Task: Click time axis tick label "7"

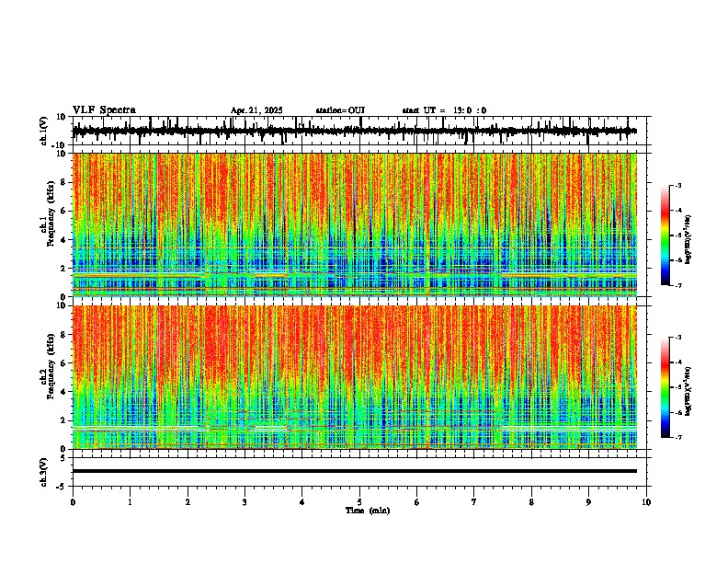Action: pos(474,502)
